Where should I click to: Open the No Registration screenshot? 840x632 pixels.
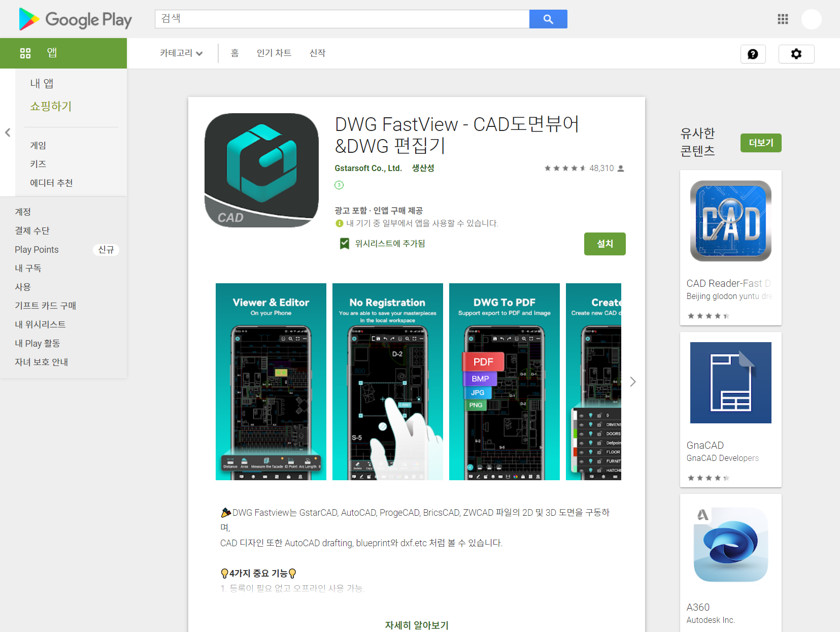388,382
